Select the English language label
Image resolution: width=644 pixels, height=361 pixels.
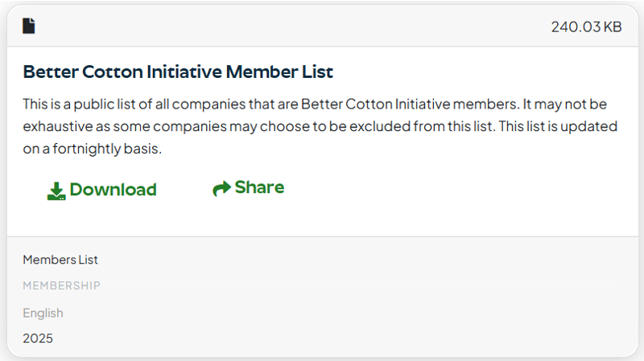(x=43, y=313)
